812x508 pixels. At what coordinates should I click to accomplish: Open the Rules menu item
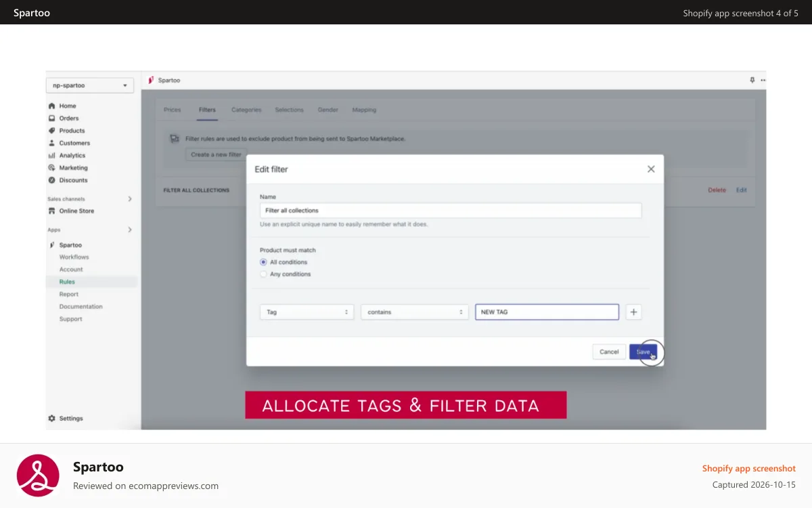(x=67, y=282)
